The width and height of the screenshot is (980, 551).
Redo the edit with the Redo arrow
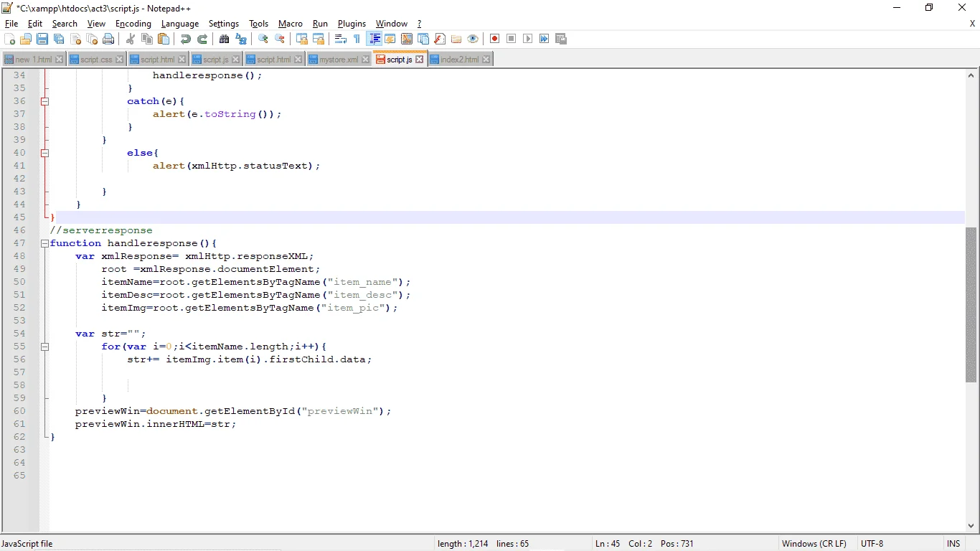point(202,39)
